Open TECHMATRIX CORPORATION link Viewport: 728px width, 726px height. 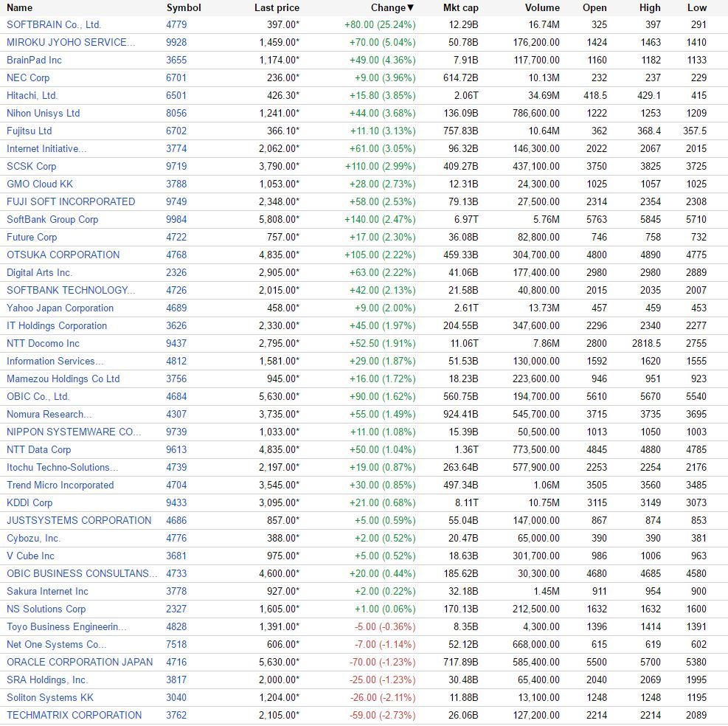point(74,715)
